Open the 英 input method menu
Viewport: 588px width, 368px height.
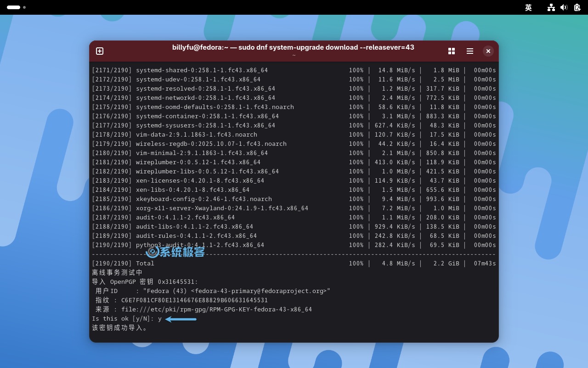528,7
